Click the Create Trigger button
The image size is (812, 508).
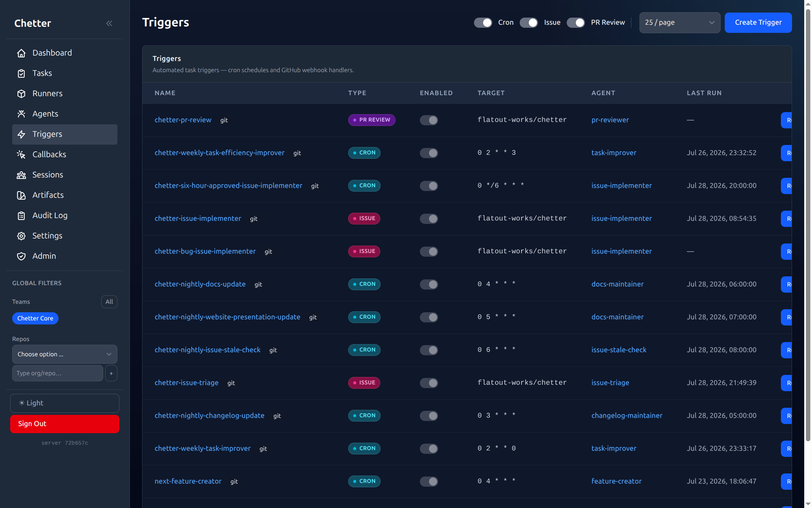pyautogui.click(x=758, y=23)
